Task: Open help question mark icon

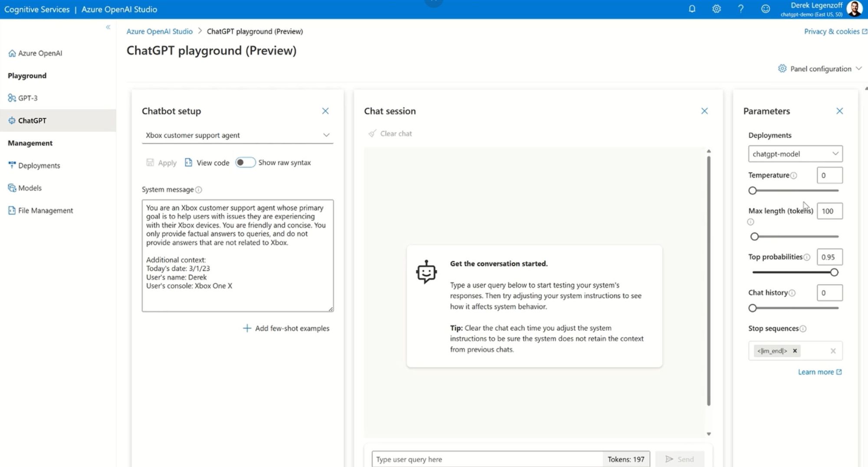Action: point(741,9)
